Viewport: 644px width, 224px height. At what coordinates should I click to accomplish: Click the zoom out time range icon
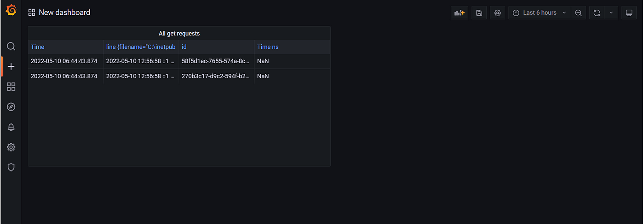pyautogui.click(x=578, y=13)
